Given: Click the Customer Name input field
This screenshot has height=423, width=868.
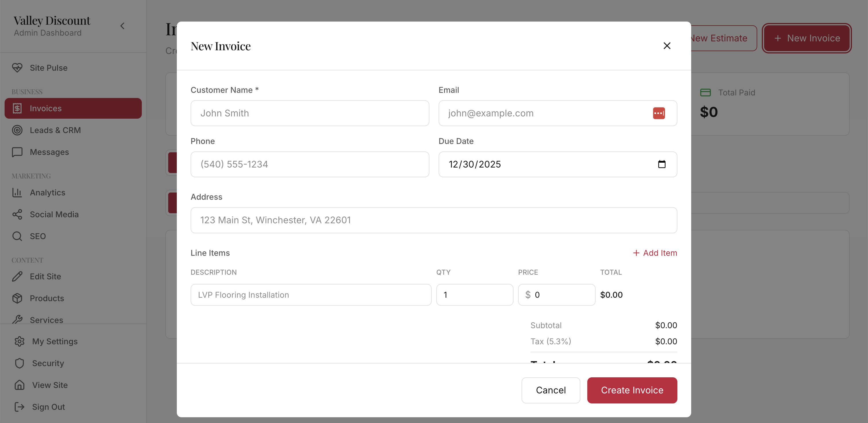Looking at the screenshot, I should [310, 113].
